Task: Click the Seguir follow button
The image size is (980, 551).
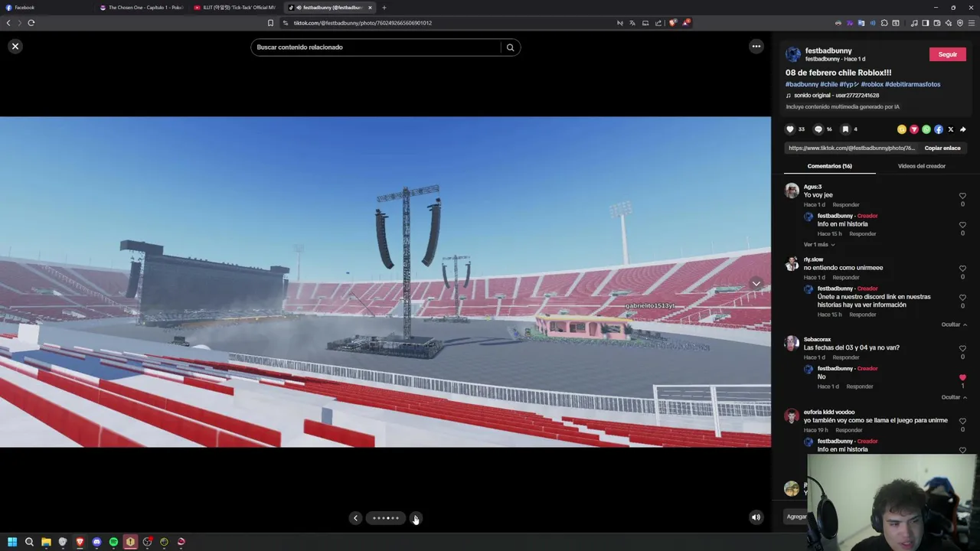Action: (x=947, y=54)
